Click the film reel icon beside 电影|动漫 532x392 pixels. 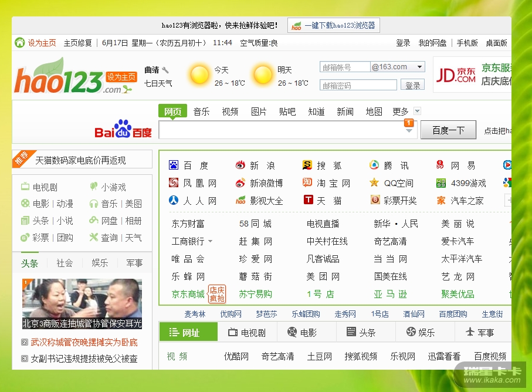coord(25,203)
